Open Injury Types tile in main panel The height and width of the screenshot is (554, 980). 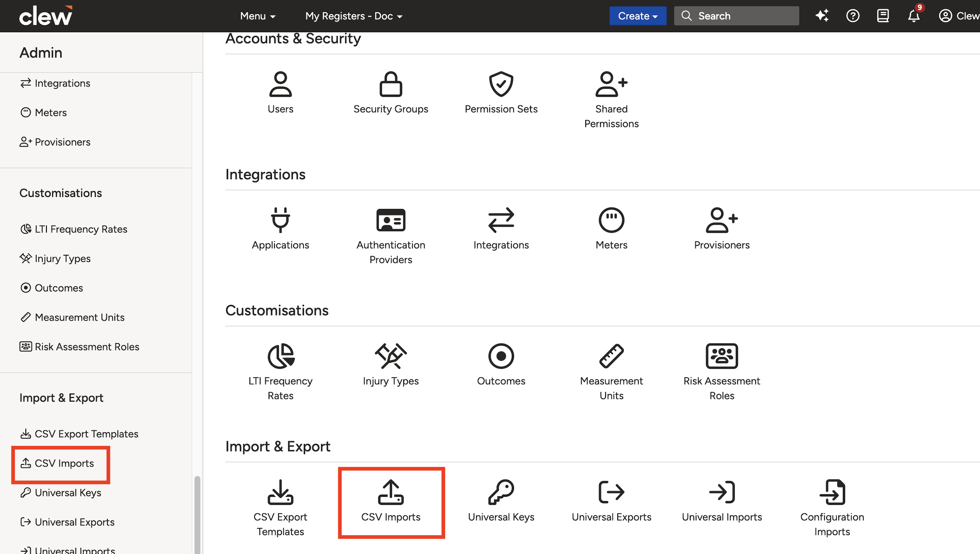pyautogui.click(x=390, y=365)
